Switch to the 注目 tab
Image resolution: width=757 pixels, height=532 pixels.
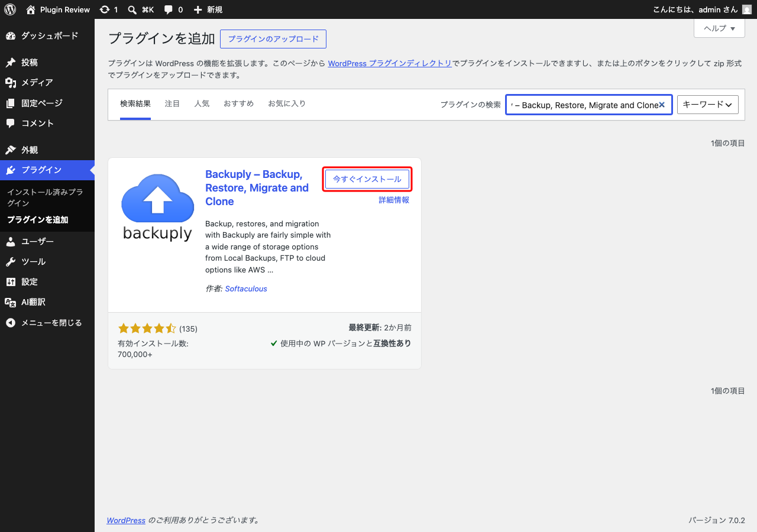pyautogui.click(x=172, y=104)
